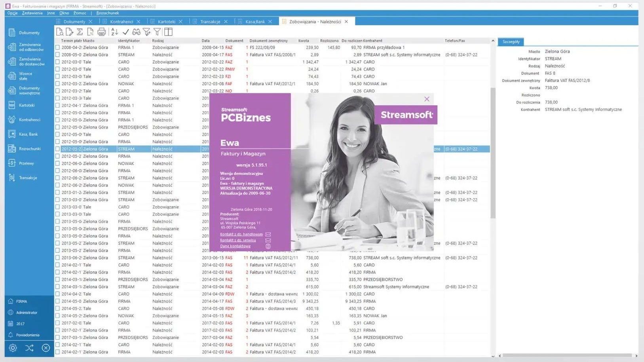Sort by the Rodzaj column header
This screenshot has width=644, height=362.
[158, 41]
